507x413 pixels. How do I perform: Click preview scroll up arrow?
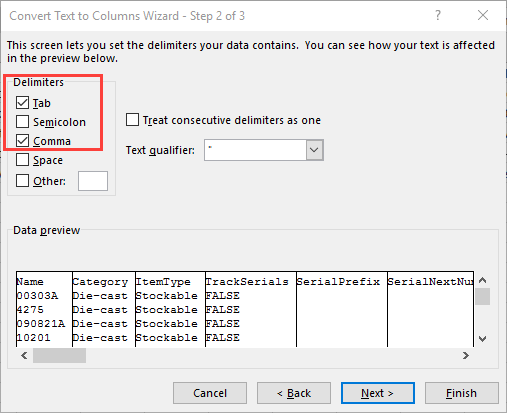click(x=482, y=280)
